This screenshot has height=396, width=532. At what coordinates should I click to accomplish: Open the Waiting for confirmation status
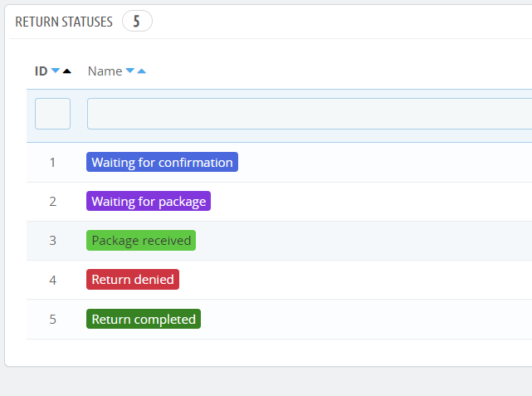(162, 163)
